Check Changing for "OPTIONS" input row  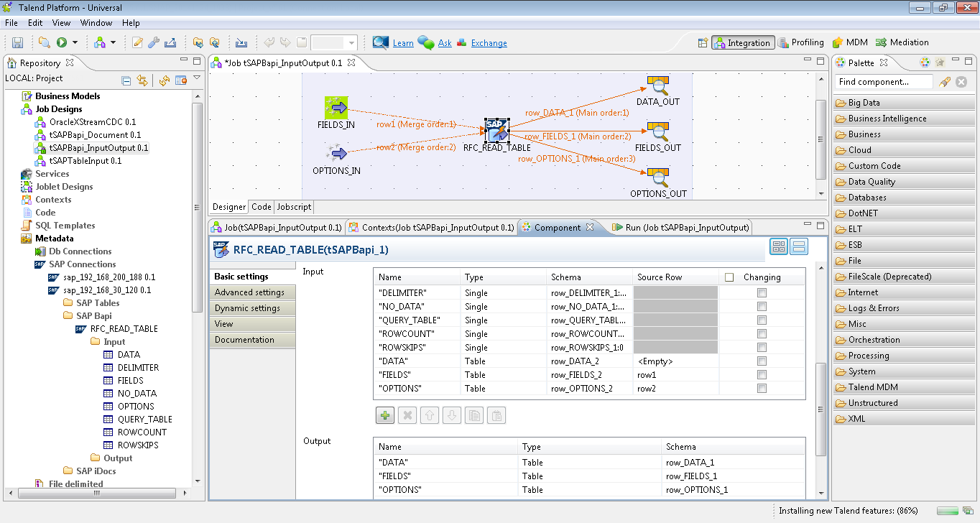pyautogui.click(x=762, y=389)
